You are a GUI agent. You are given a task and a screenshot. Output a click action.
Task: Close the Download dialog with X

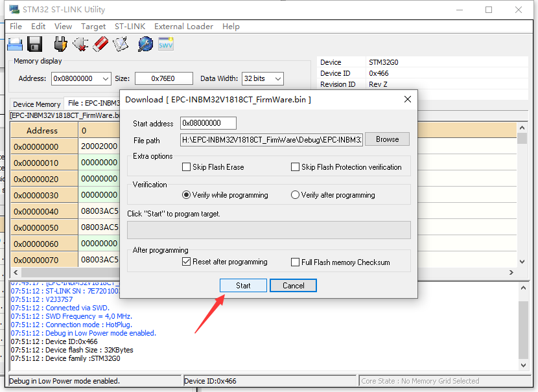pyautogui.click(x=407, y=99)
